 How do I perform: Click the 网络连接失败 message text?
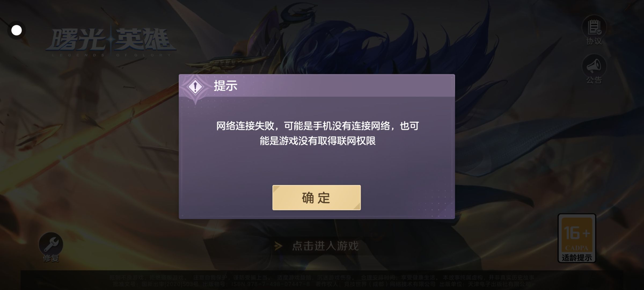317,133
